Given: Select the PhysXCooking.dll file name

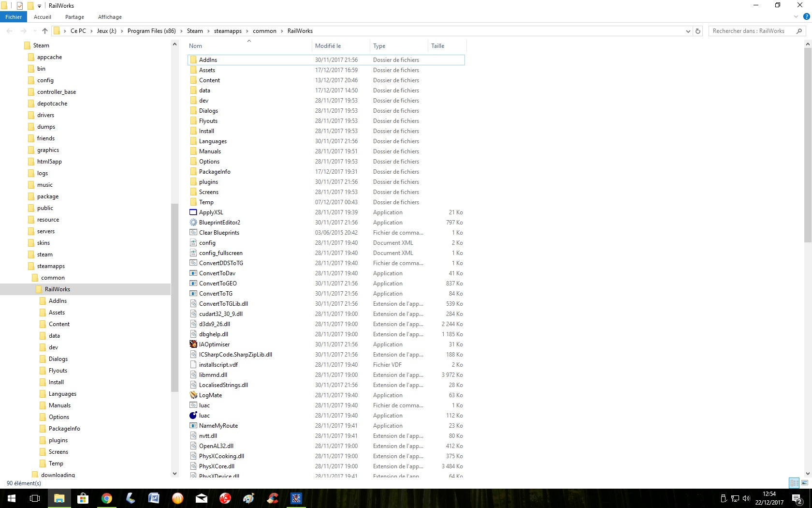Looking at the screenshot, I should [221, 456].
